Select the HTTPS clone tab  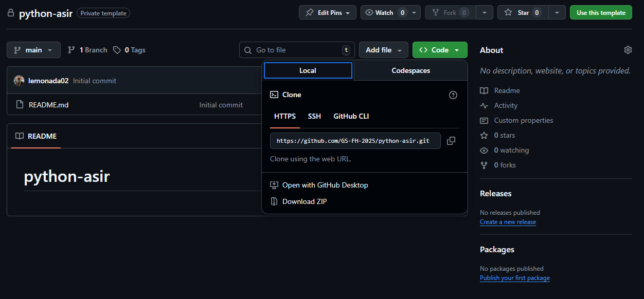pyautogui.click(x=285, y=116)
